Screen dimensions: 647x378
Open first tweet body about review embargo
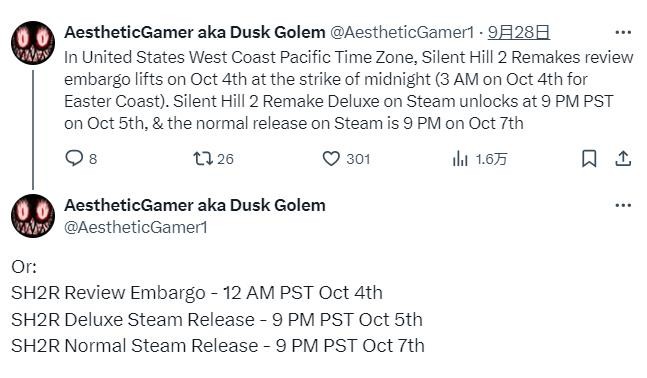pos(349,90)
